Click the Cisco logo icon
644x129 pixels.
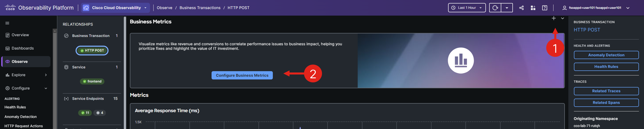coord(10,7)
